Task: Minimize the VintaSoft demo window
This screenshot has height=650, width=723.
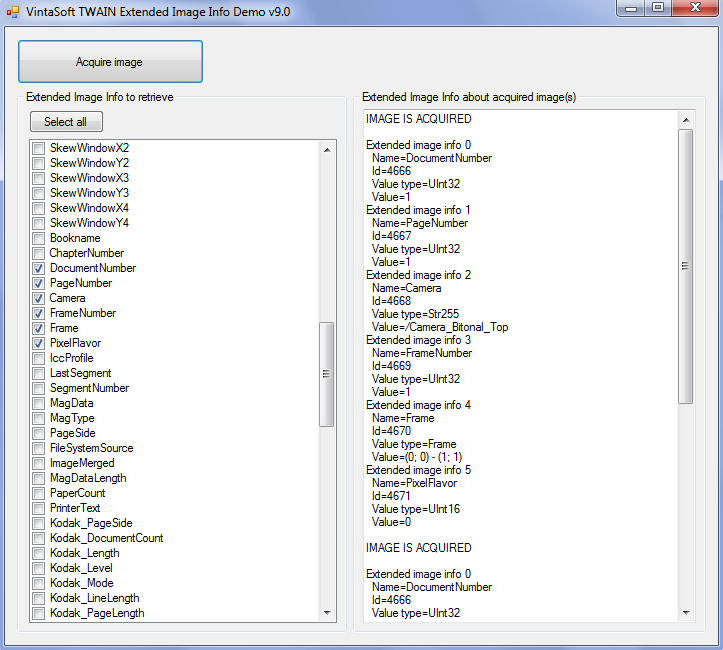Action: [x=630, y=8]
